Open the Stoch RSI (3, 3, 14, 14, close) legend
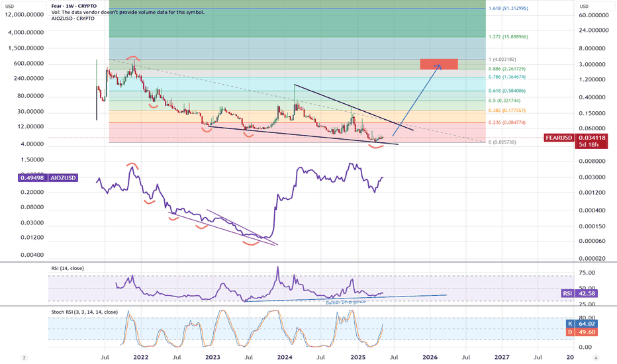617x364 pixels. [x=84, y=312]
